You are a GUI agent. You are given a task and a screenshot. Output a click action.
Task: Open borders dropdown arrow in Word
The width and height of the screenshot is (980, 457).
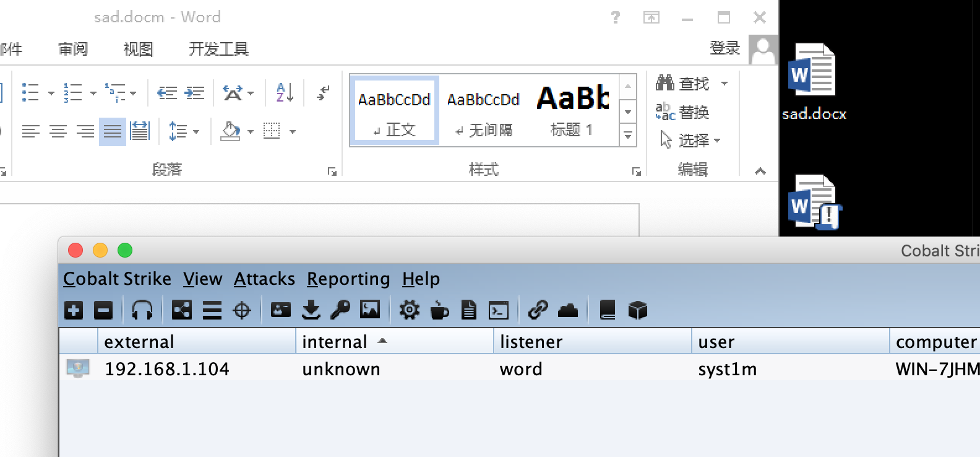(293, 132)
